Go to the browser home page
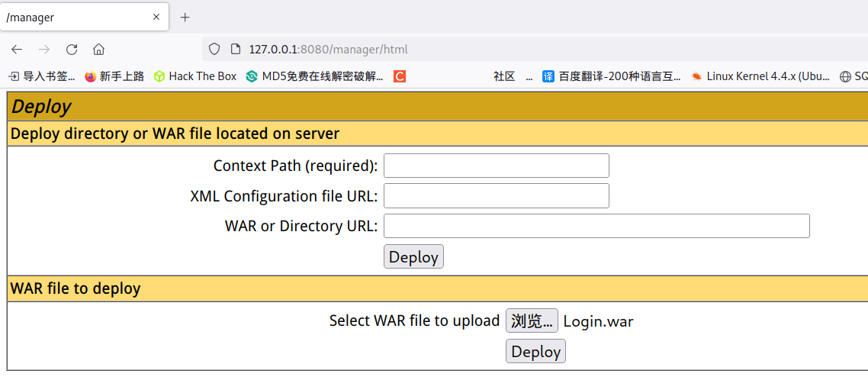This screenshot has height=380, width=868. click(98, 50)
